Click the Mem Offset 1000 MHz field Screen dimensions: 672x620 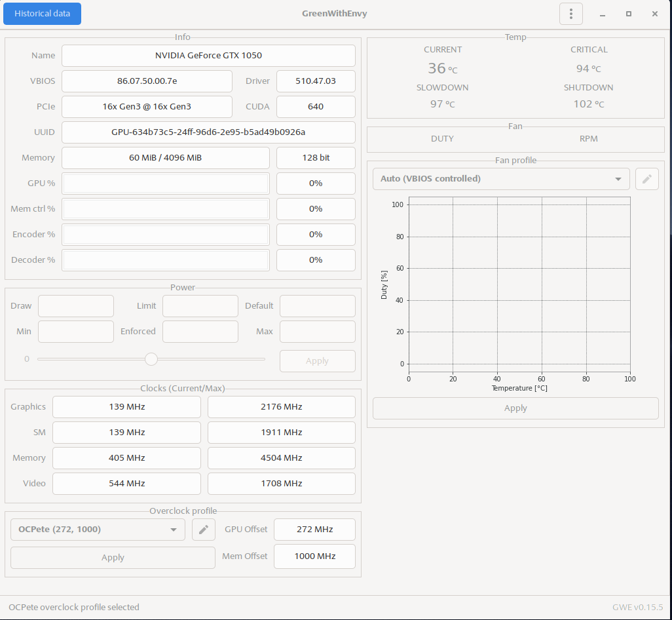point(314,556)
